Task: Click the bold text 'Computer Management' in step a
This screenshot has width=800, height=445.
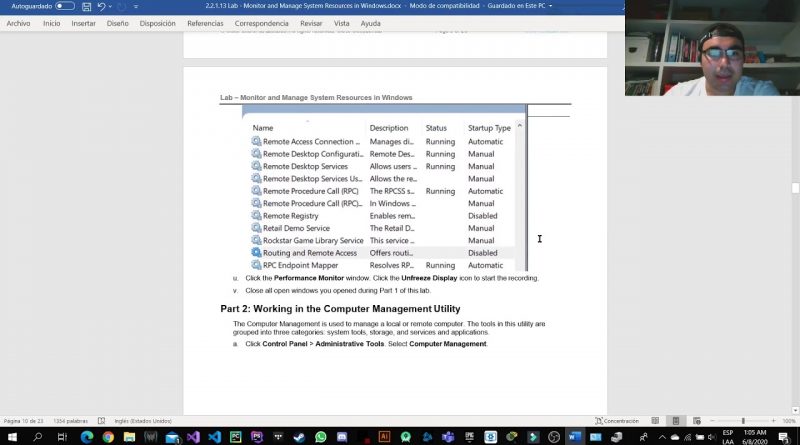Action: 447,344
